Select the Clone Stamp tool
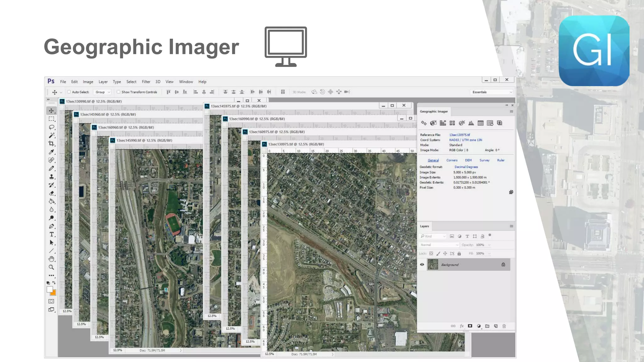 point(52,177)
